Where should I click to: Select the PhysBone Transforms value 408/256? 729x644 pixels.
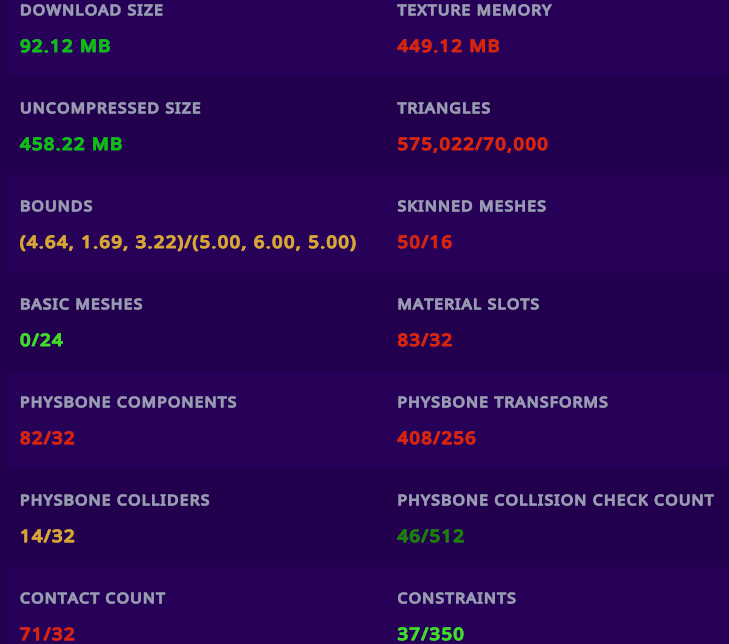tap(436, 438)
